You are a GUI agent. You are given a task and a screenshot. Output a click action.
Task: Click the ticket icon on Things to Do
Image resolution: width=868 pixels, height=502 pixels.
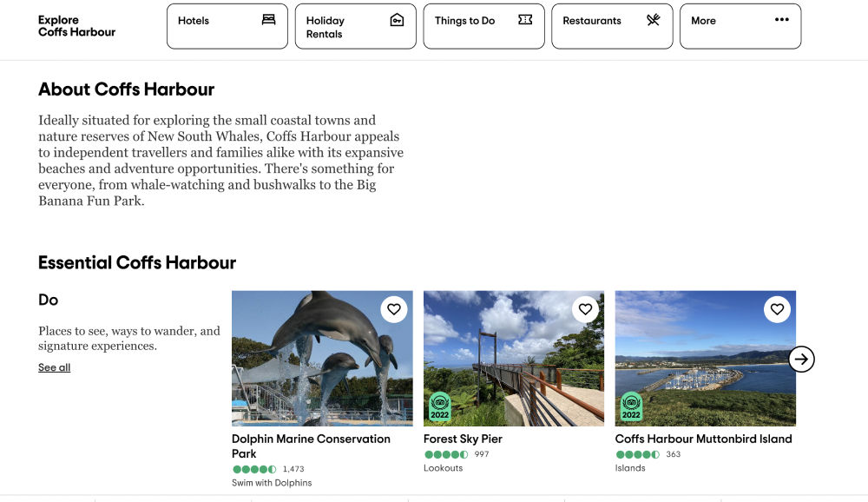tap(525, 20)
